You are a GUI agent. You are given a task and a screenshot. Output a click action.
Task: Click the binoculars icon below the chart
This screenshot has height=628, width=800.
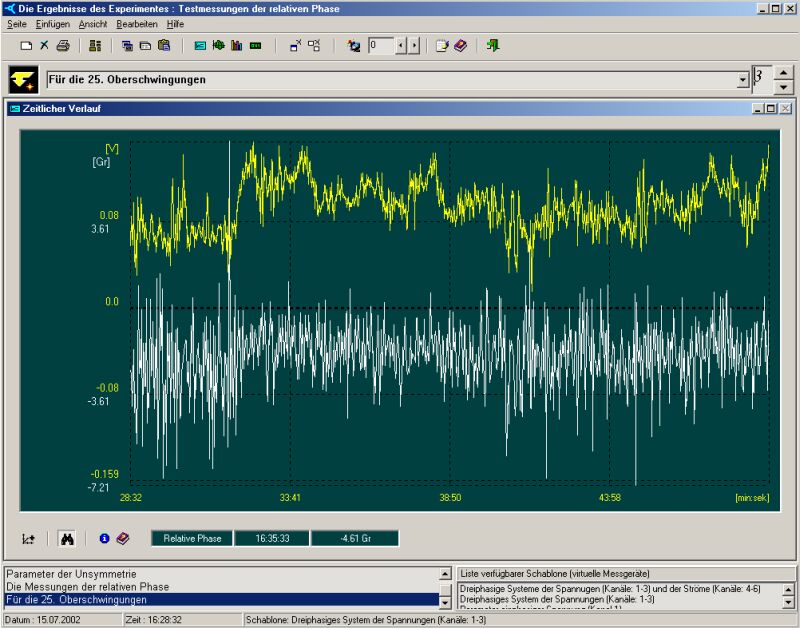(67, 538)
